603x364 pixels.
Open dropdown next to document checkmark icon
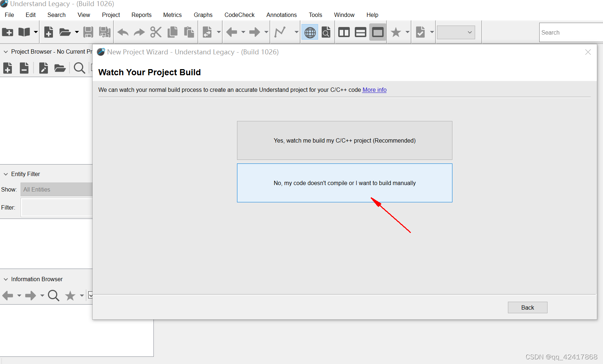(x=432, y=32)
